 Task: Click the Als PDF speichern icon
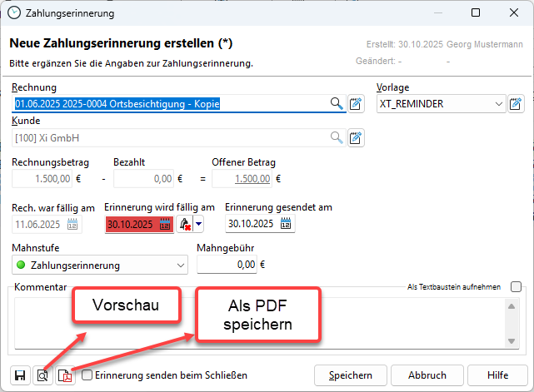(65, 375)
